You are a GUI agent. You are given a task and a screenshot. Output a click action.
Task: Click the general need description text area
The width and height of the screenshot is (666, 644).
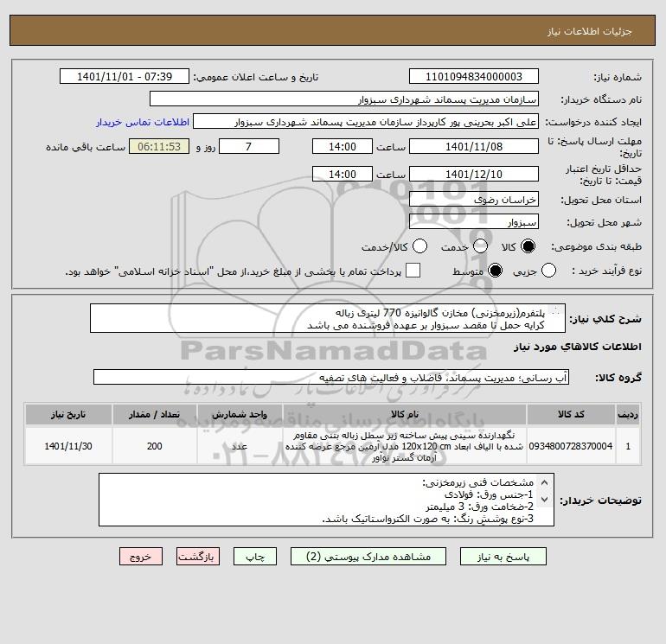(328, 318)
